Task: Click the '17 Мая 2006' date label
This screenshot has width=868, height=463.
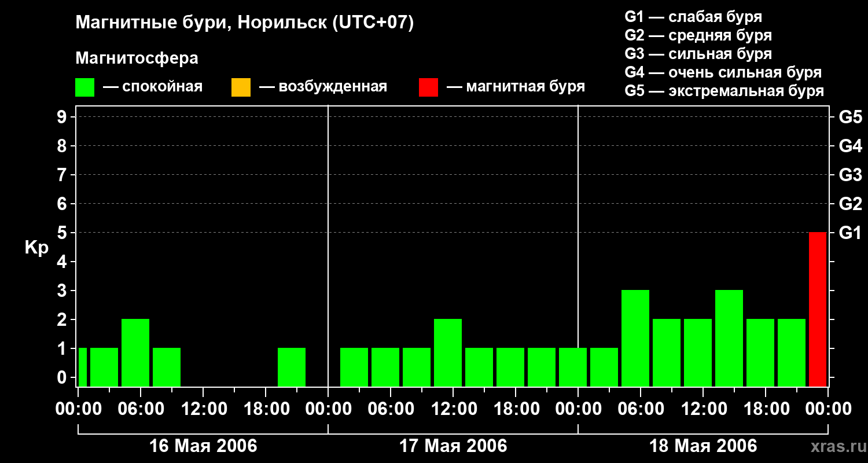Action: (453, 446)
